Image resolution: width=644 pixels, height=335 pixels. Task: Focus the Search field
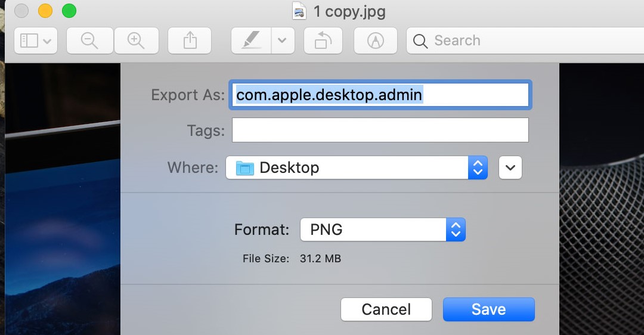[525, 41]
